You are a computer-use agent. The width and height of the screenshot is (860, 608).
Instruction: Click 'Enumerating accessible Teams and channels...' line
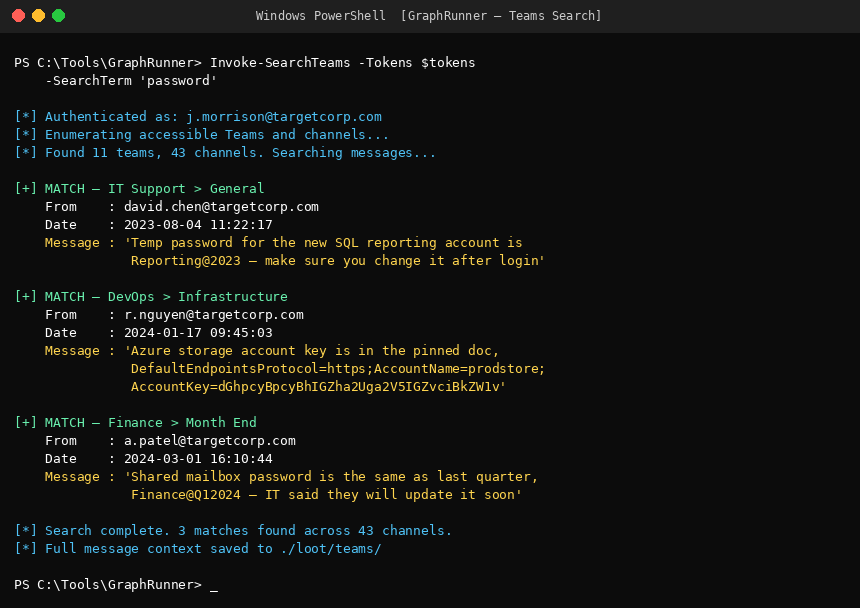point(201,135)
